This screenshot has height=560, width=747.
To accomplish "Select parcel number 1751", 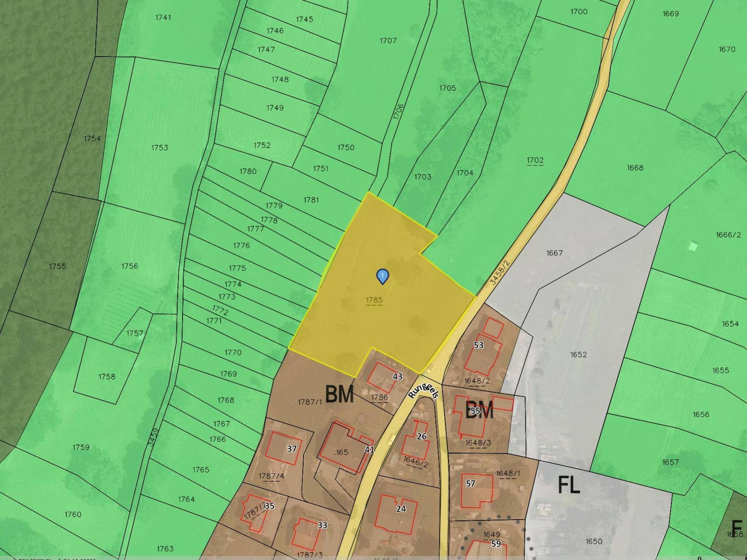I will [321, 168].
